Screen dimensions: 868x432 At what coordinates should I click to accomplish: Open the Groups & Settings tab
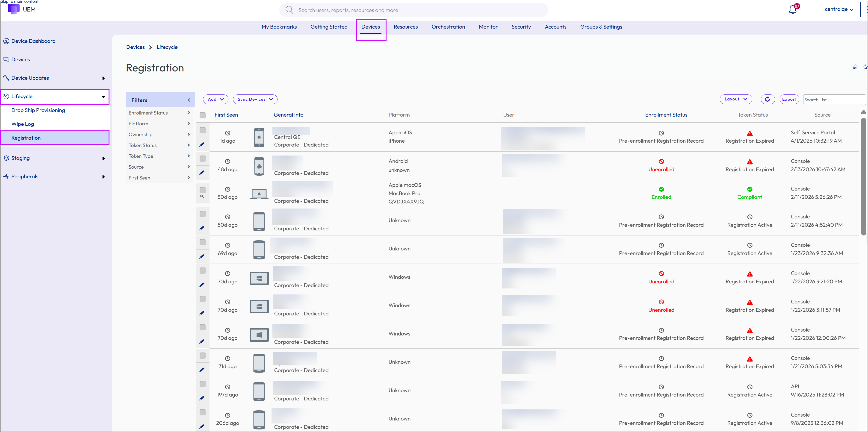click(x=601, y=27)
